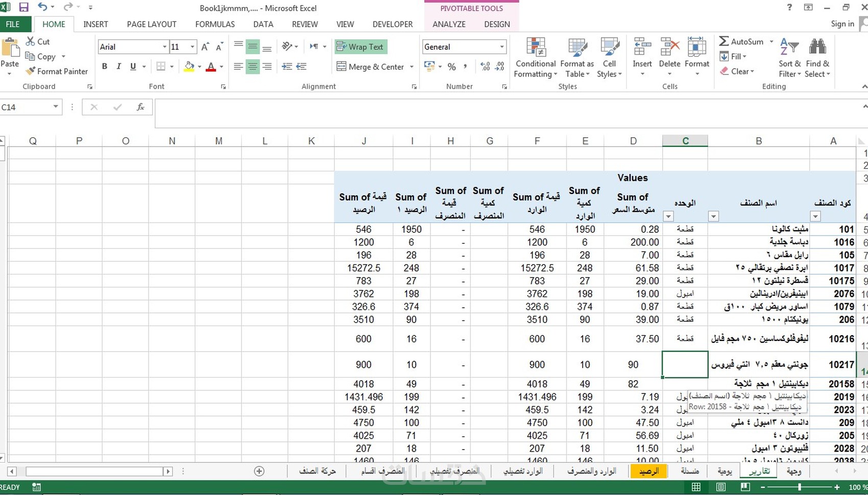Viewport: 868px width, 495px height.
Task: Expand the Merge & Center dropdown arrow
Action: pos(412,67)
